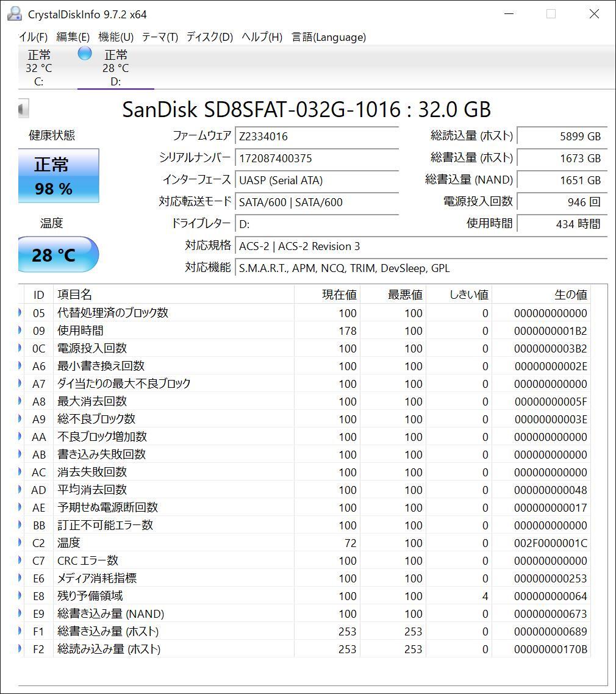Screen dimensions: 616x694
Task: Open the 機能(U) menu
Action: pos(116,37)
